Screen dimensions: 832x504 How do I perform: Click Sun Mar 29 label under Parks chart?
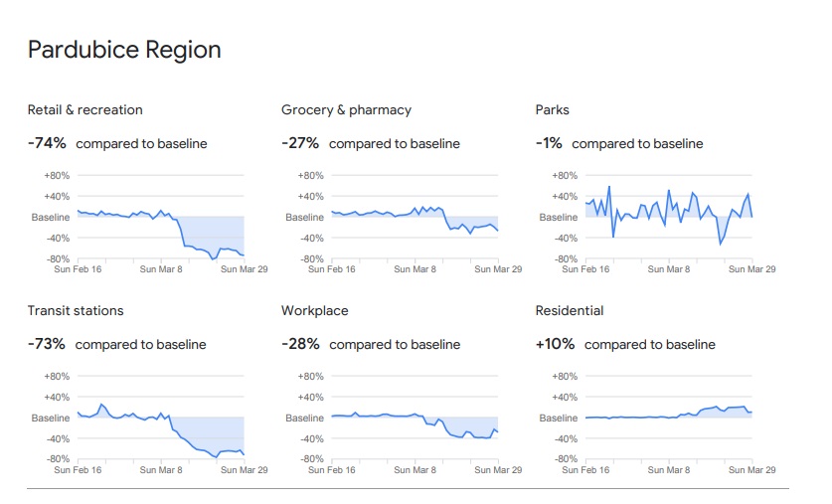pyautogui.click(x=751, y=268)
